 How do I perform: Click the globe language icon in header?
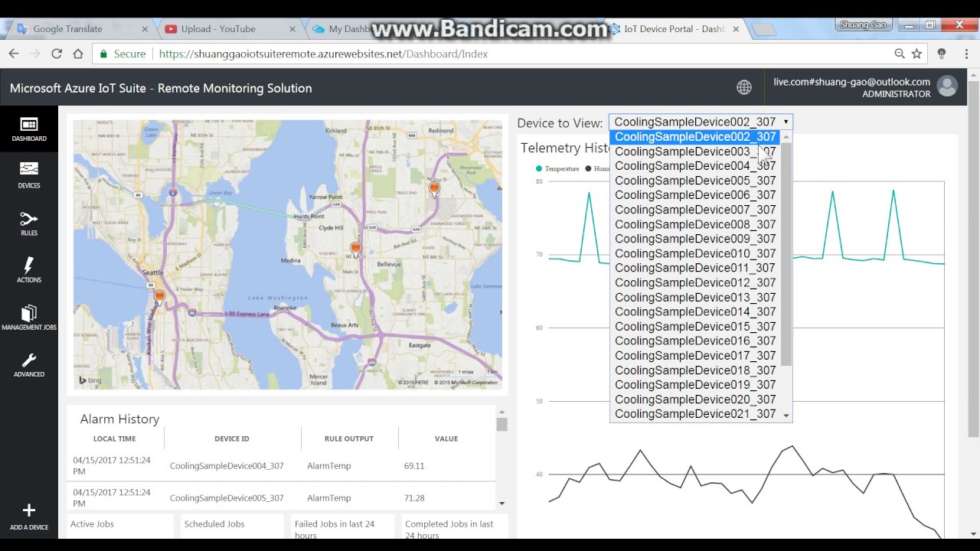coord(743,87)
